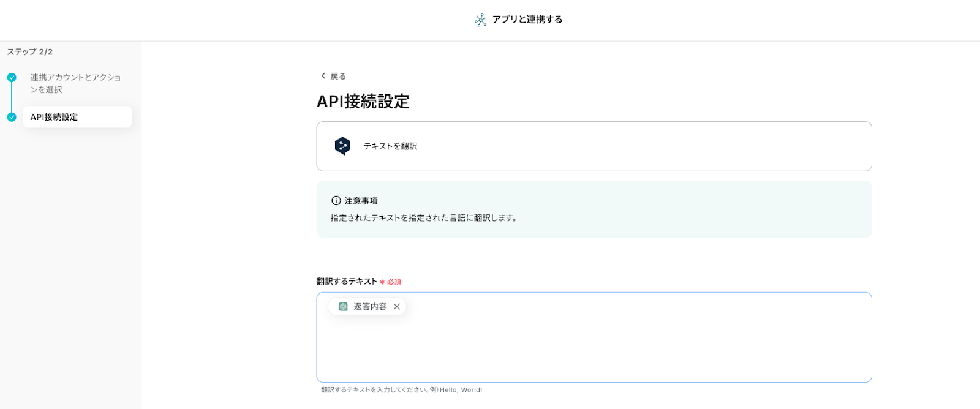The width and height of the screenshot is (980, 409).
Task: Click the app integration network icon in header
Action: 481,20
